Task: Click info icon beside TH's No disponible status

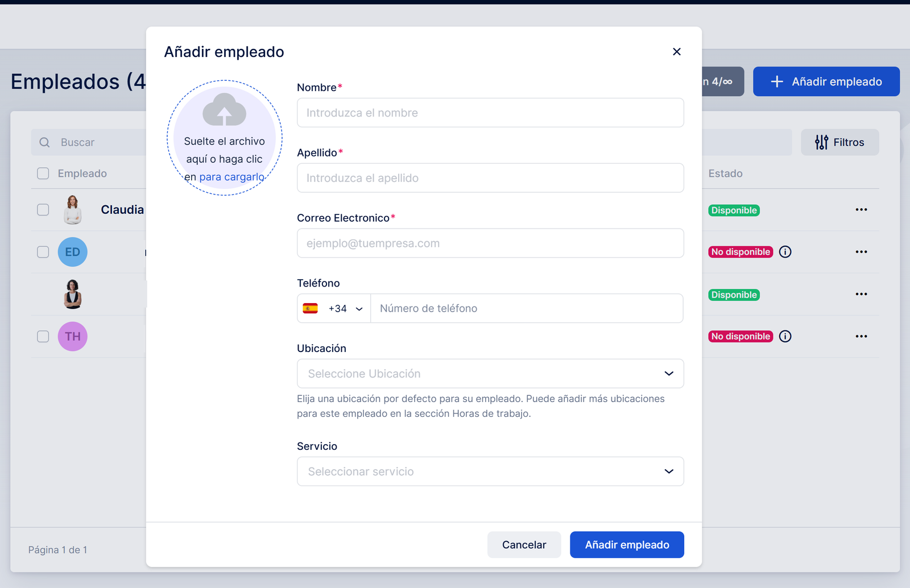Action: 785,337
